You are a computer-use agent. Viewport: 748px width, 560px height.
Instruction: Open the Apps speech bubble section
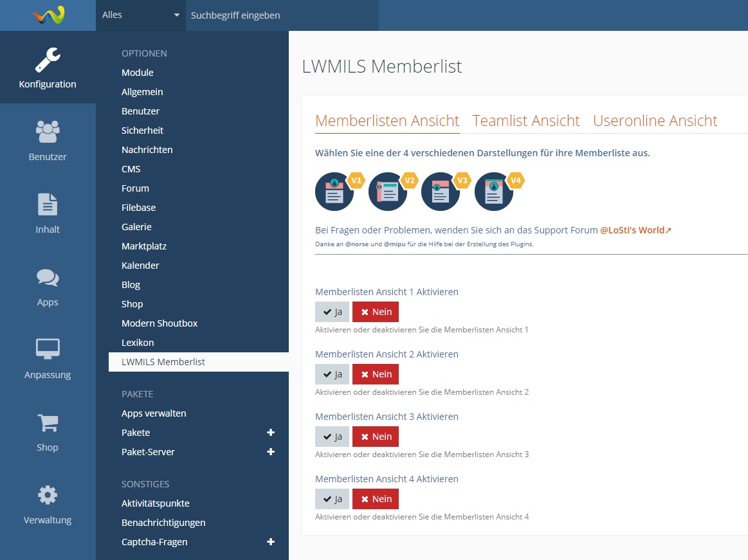click(48, 285)
